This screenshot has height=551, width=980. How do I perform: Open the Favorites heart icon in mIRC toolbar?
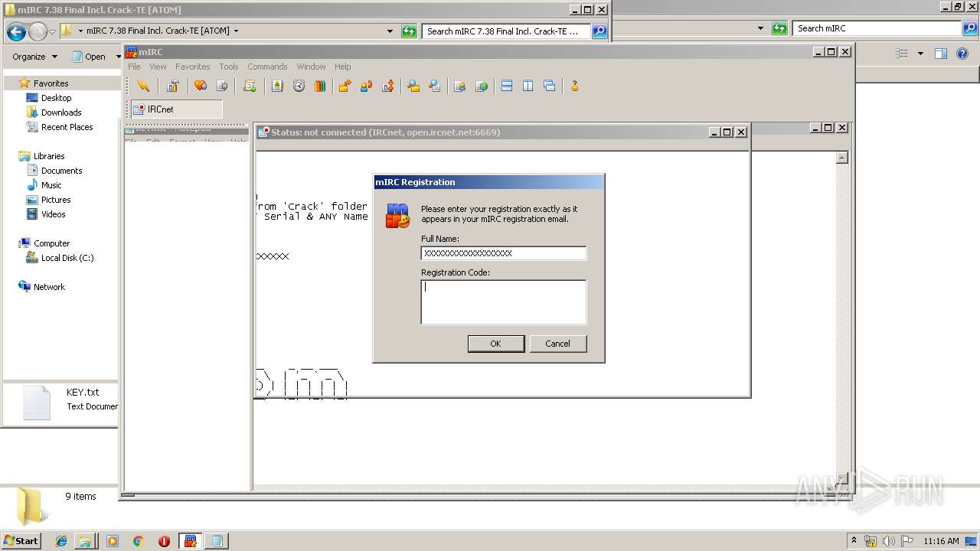click(x=201, y=86)
